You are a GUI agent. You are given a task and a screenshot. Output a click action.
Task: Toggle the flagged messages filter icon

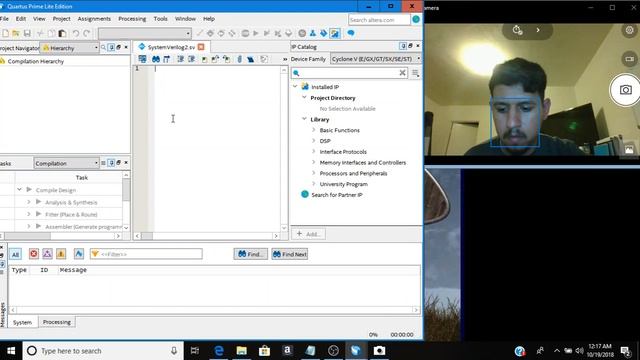pos(79,254)
